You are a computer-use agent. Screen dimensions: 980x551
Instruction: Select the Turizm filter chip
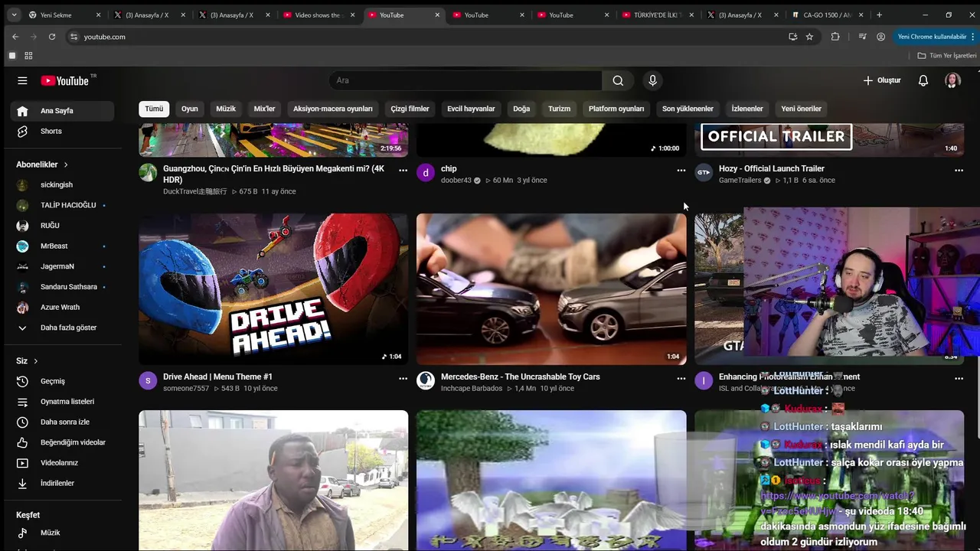click(x=559, y=109)
